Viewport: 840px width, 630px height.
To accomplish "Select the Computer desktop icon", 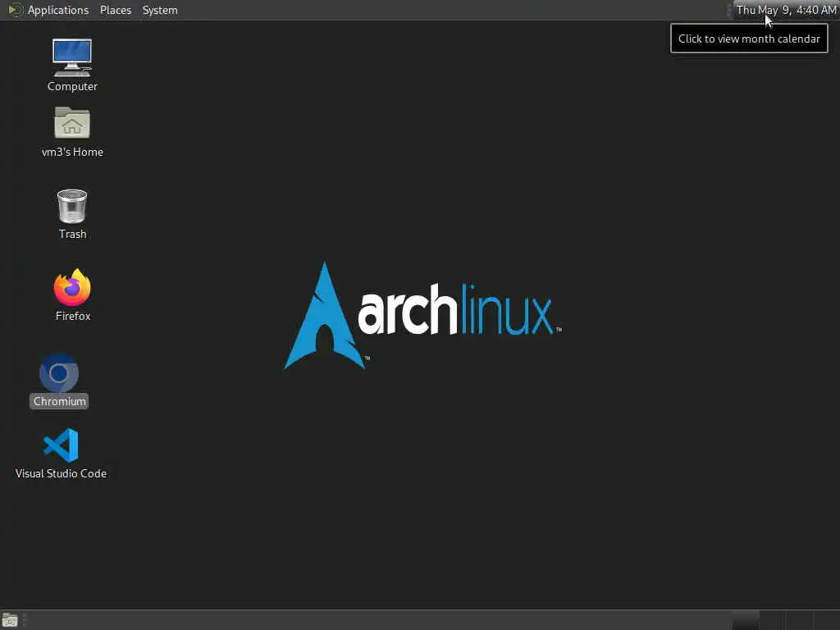I will pos(72,64).
